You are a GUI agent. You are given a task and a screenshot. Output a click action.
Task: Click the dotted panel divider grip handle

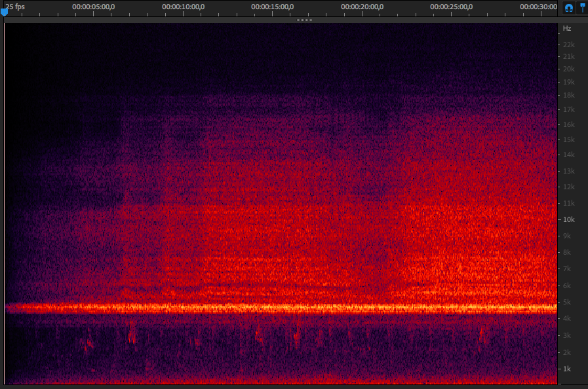pyautogui.click(x=304, y=20)
